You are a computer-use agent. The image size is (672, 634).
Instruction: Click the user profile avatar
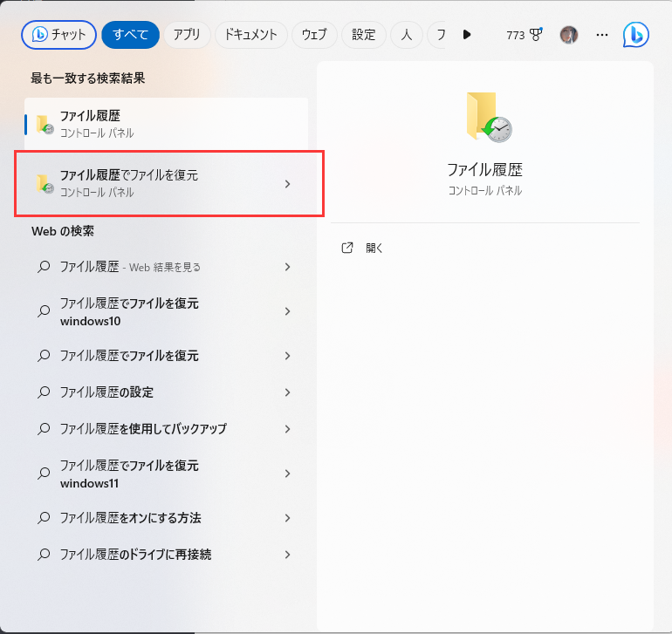(569, 35)
